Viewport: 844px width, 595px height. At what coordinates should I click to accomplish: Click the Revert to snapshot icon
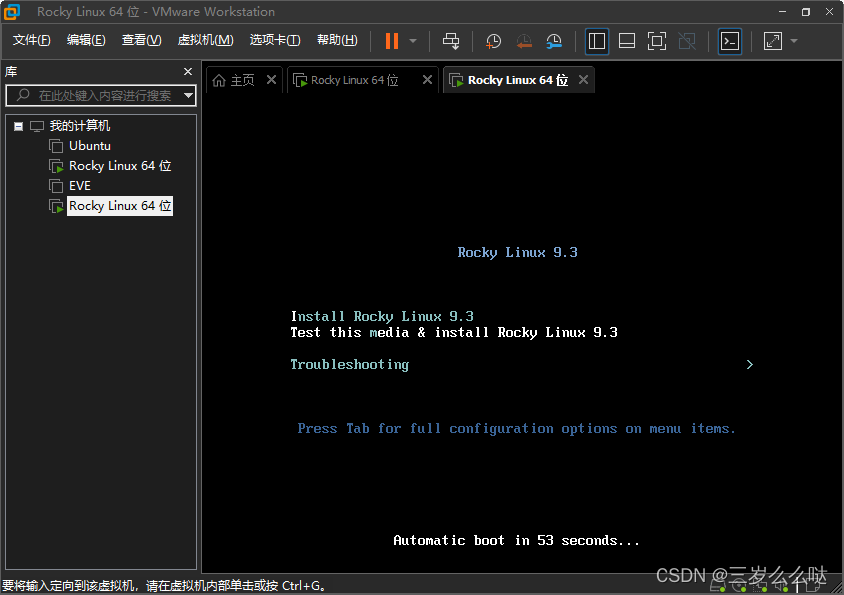[524, 41]
